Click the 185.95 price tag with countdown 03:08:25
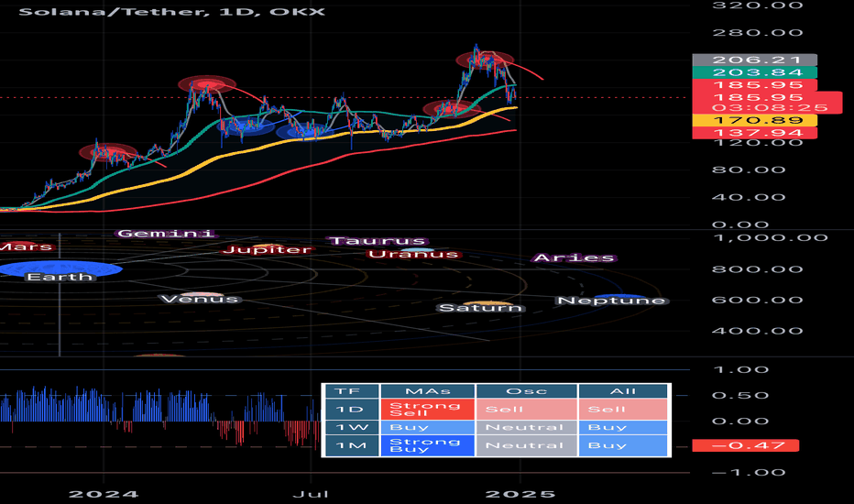 (x=767, y=103)
